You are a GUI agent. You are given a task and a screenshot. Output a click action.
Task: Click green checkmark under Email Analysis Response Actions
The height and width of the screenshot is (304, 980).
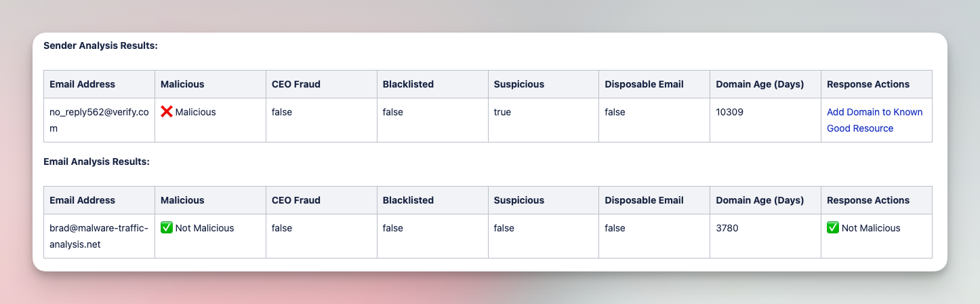(833, 228)
